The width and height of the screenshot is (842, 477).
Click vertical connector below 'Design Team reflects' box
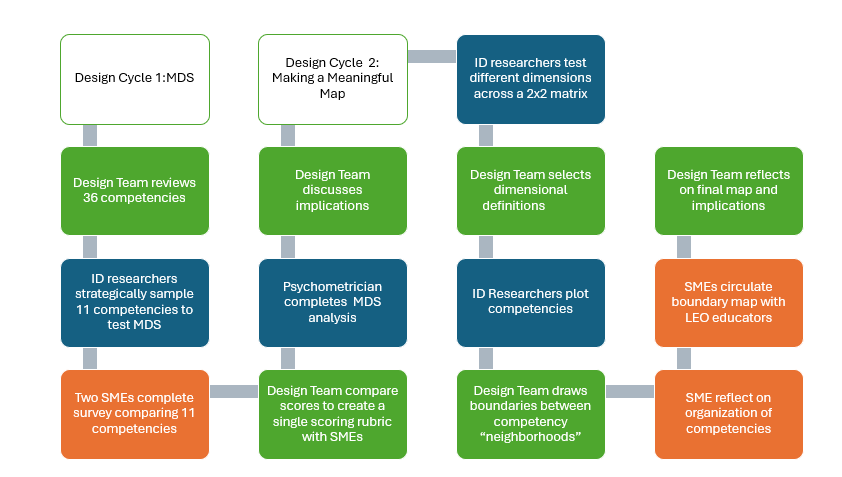tap(685, 247)
